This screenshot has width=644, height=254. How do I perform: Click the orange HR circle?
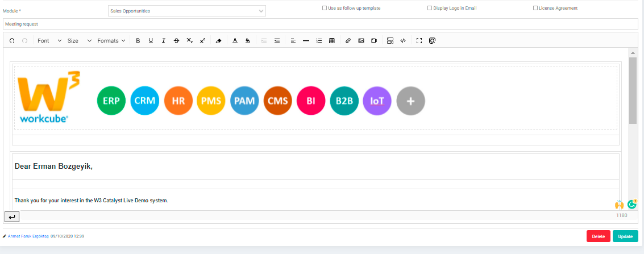pos(178,101)
